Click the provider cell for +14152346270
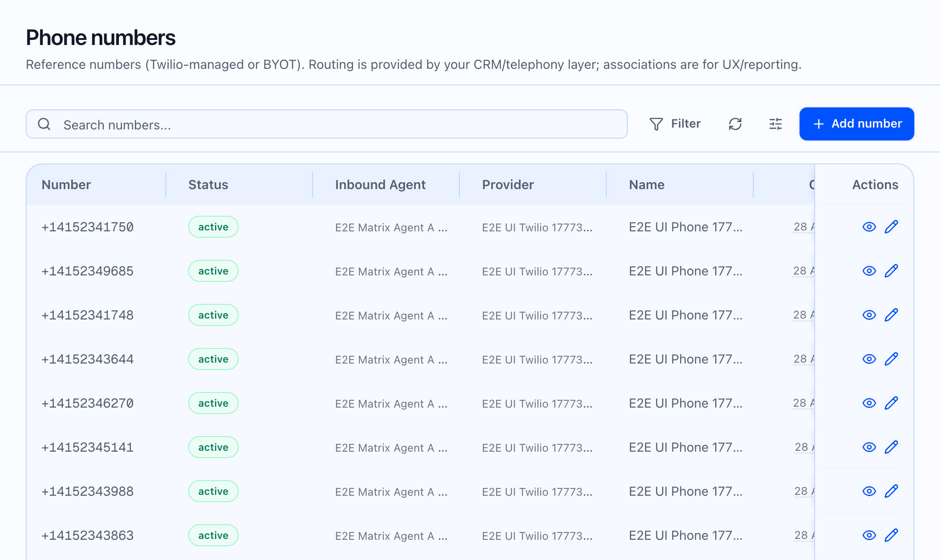940x560 pixels. tap(537, 403)
